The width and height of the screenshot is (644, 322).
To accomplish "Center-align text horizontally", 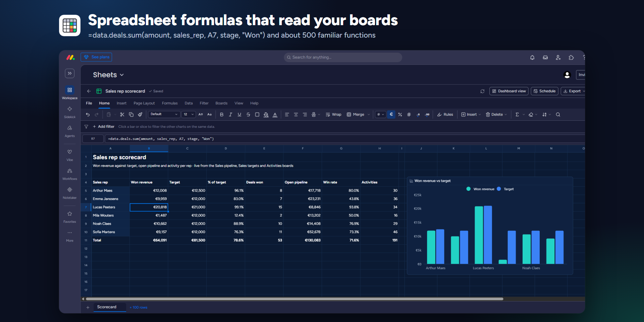I will pyautogui.click(x=296, y=115).
